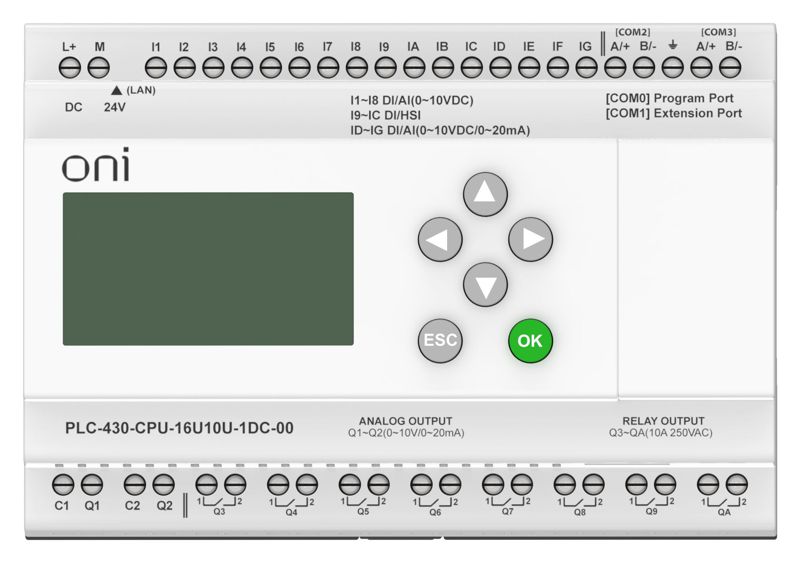Screen dimensions: 800x563
Task: Select the L+ power terminal screw
Action: point(70,68)
